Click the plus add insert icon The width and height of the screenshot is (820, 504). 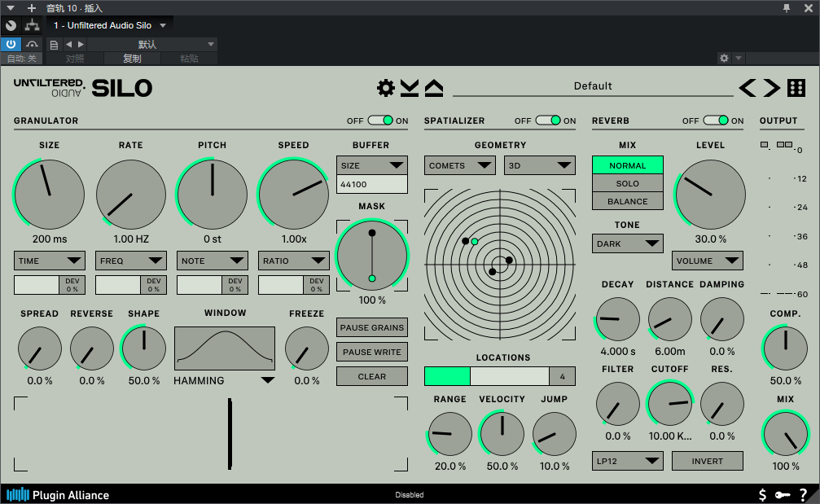pos(32,8)
